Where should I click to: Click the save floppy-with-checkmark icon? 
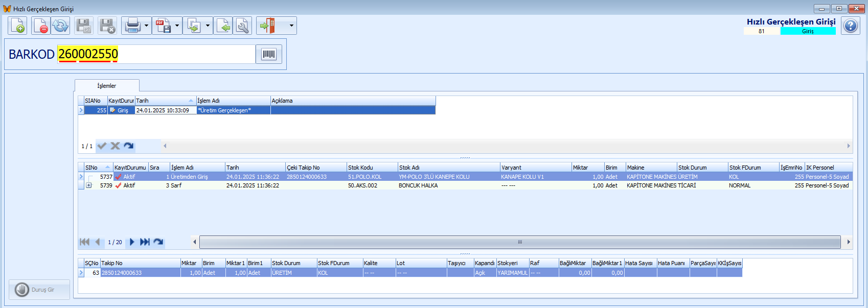(x=84, y=26)
